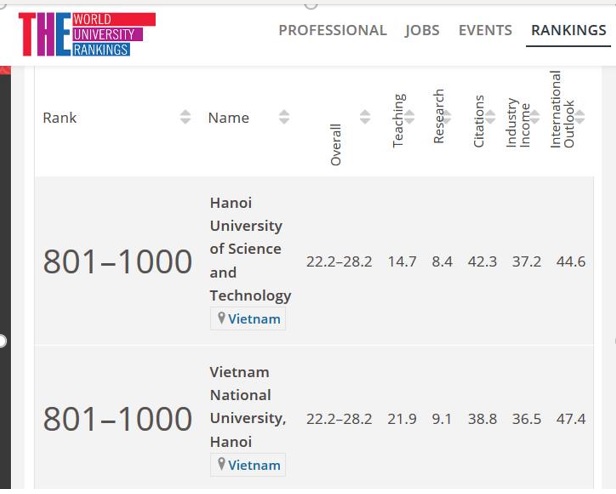616x494 pixels.
Task: Select the Rankings tab
Action: (568, 30)
